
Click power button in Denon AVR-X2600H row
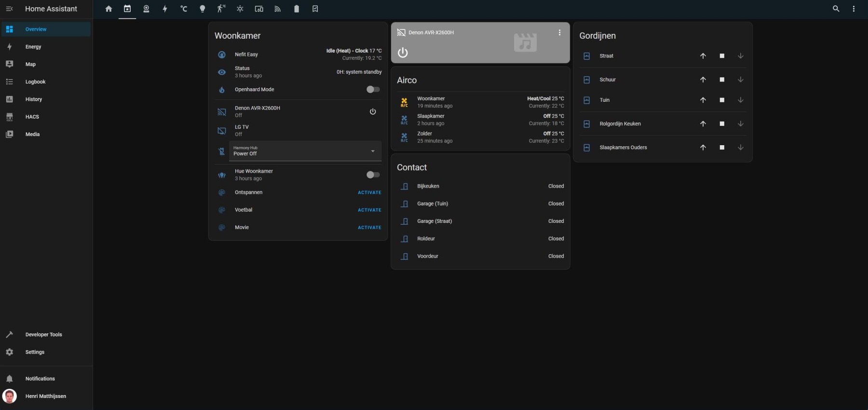(x=373, y=111)
